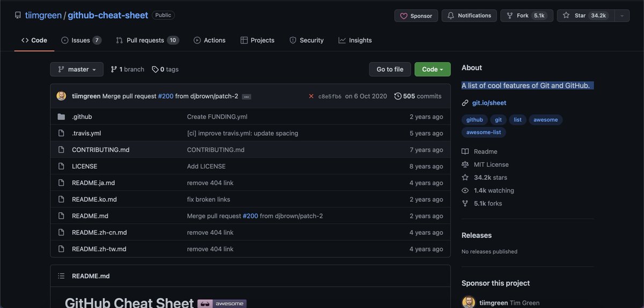Open pull request #200 link in commit bar
Image resolution: width=644 pixels, height=308 pixels.
pos(165,96)
